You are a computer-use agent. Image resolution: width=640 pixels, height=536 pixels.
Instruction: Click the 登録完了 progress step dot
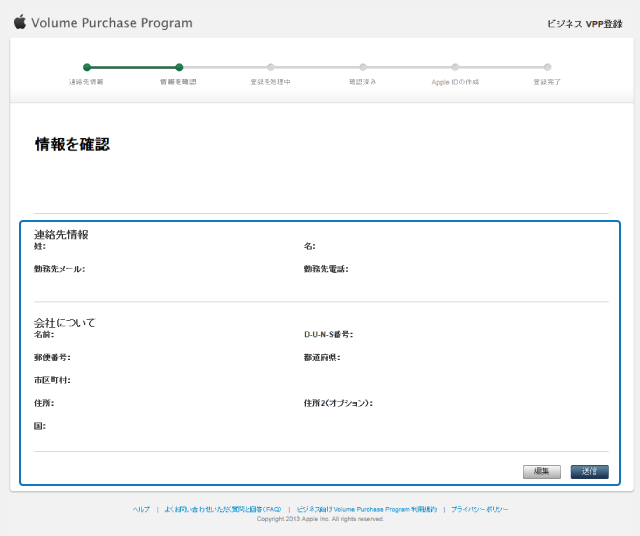tap(547, 67)
